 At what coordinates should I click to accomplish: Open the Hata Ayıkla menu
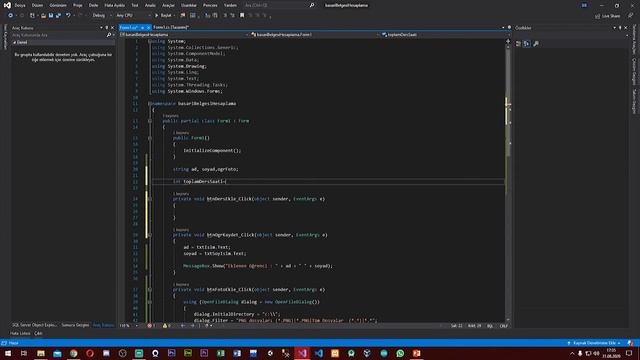coord(115,5)
